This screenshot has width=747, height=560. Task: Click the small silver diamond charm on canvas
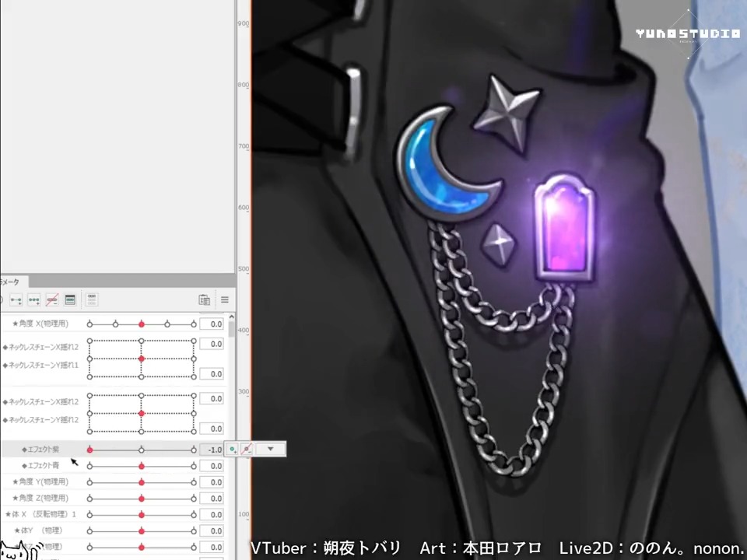[x=499, y=244]
